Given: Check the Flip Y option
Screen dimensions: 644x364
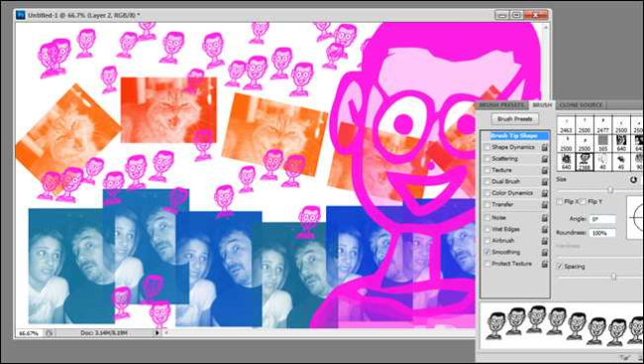Looking at the screenshot, I should pos(583,202).
